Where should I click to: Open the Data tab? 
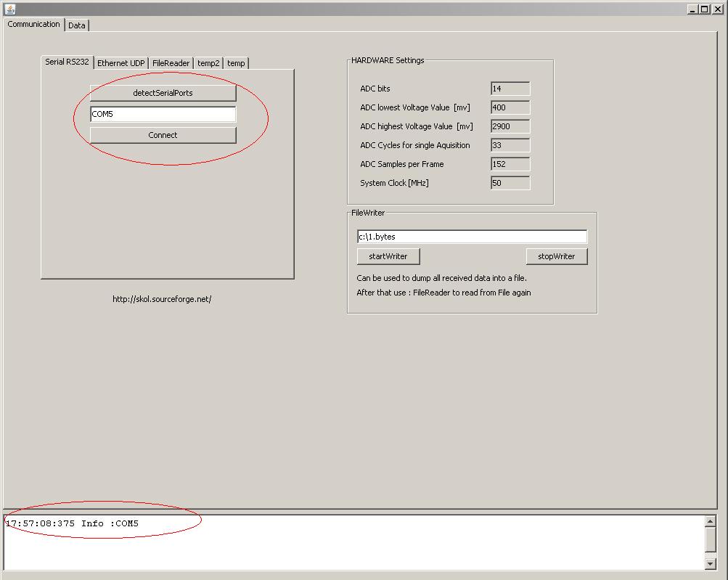pyautogui.click(x=77, y=25)
